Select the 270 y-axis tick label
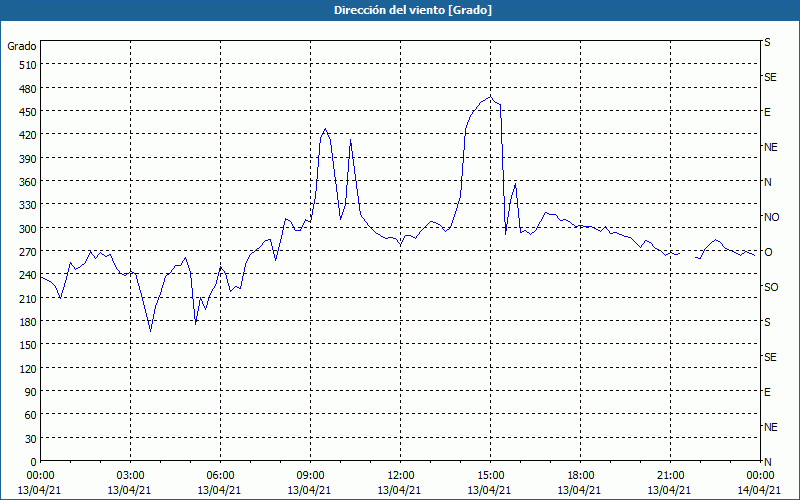Screen dimensions: 800x500 [26, 252]
